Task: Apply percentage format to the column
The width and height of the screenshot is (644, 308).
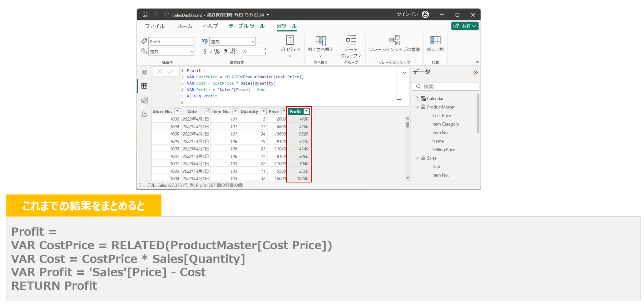Action: pos(217,52)
